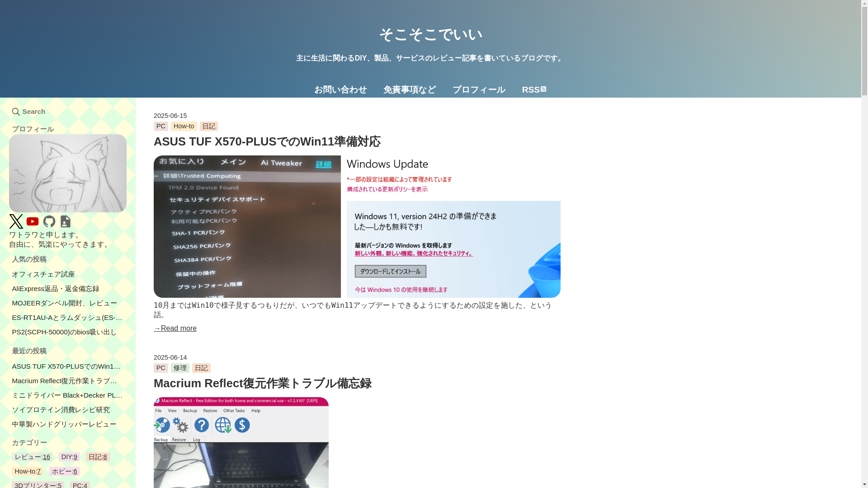This screenshot has width=868, height=488.
Task: Select the PC:4 category tag
Action: tap(80, 485)
